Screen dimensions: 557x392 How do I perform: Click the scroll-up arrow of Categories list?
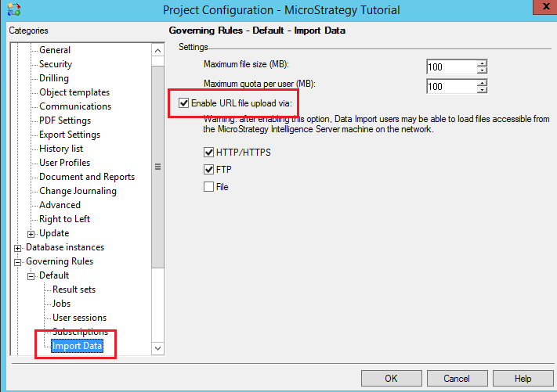click(x=157, y=50)
